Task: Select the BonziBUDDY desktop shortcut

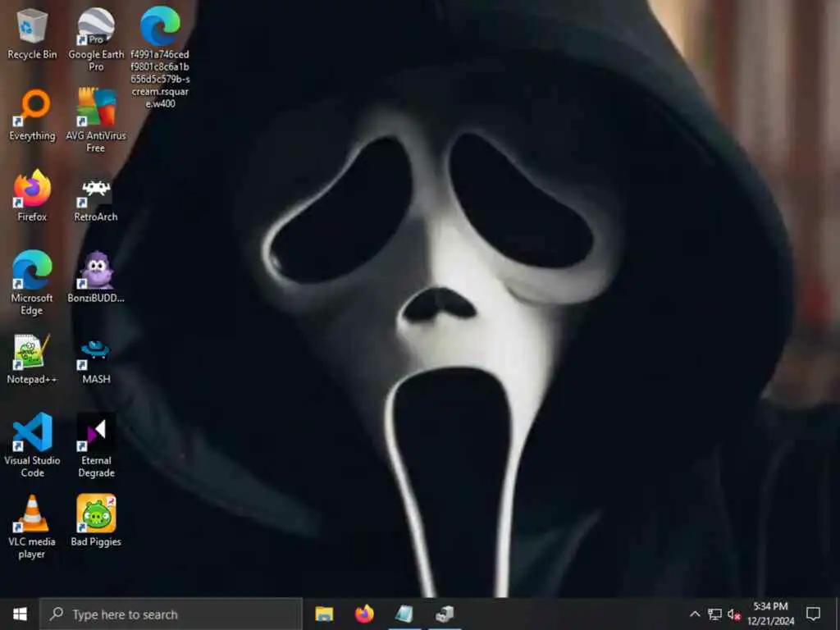Action: 96,276
